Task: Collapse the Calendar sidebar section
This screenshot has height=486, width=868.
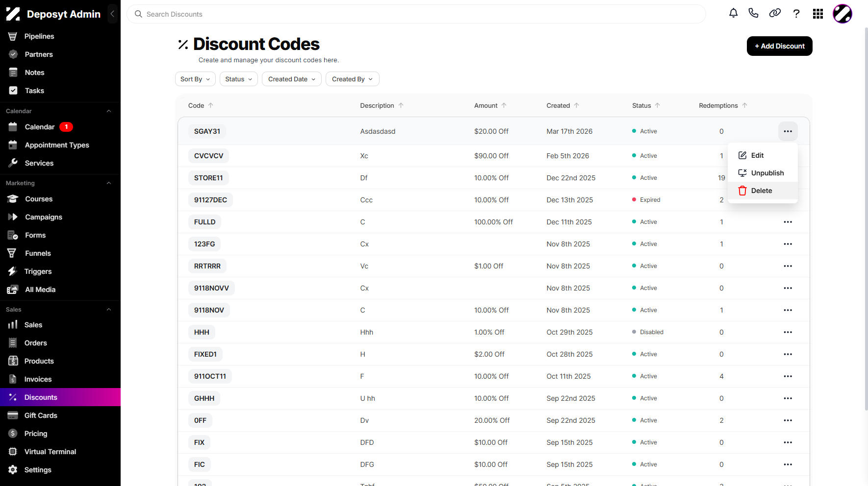Action: [109, 111]
